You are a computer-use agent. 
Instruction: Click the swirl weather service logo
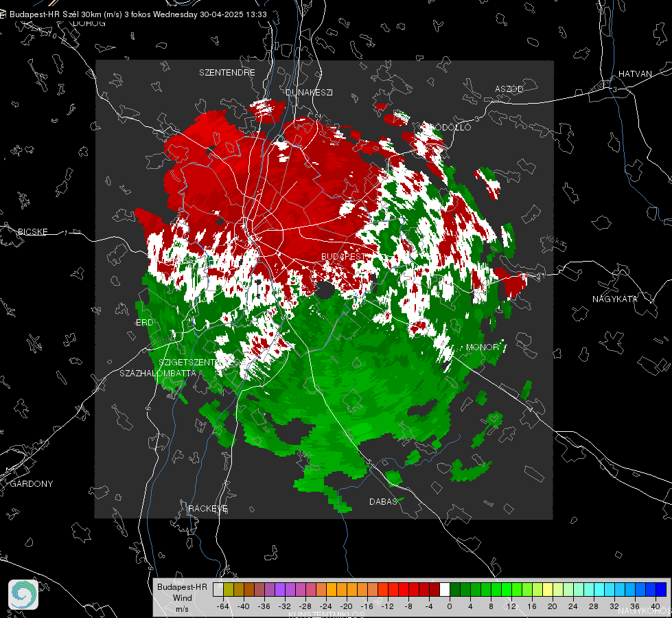tap(23, 595)
